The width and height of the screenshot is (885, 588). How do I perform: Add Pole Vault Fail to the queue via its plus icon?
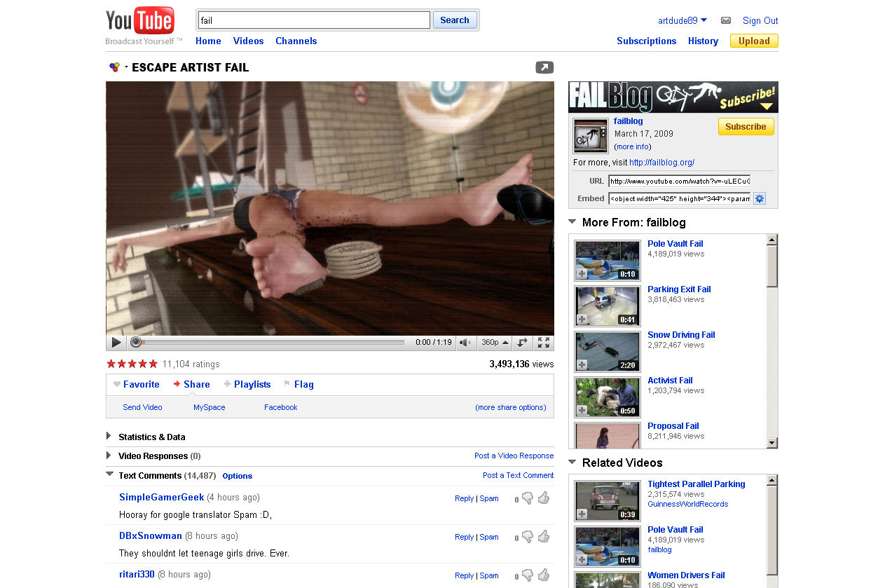coord(582,273)
